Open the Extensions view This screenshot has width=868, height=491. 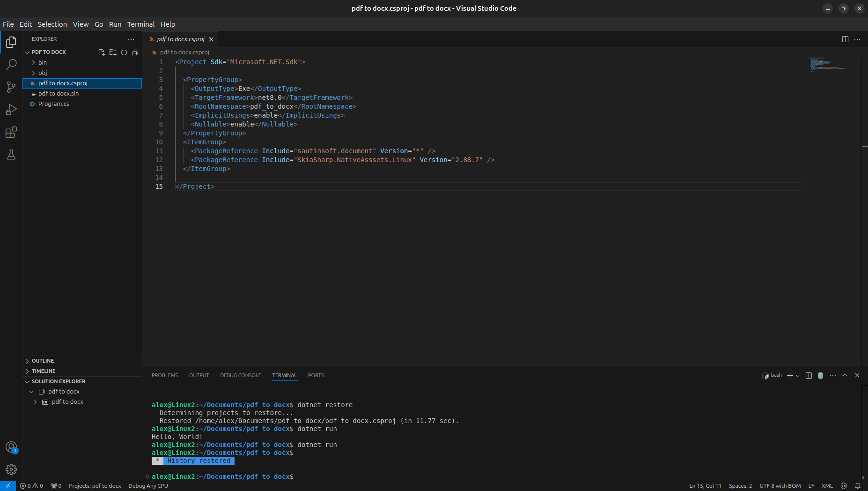(x=11, y=133)
